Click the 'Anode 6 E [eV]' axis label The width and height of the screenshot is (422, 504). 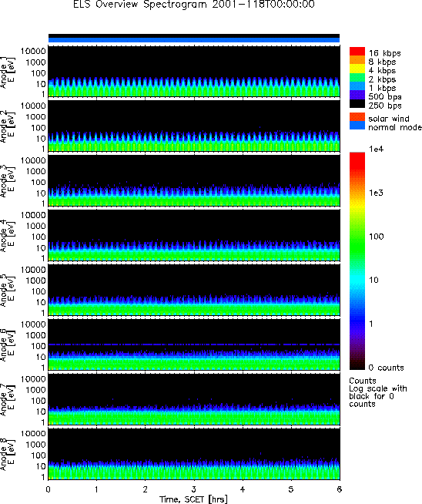point(8,345)
